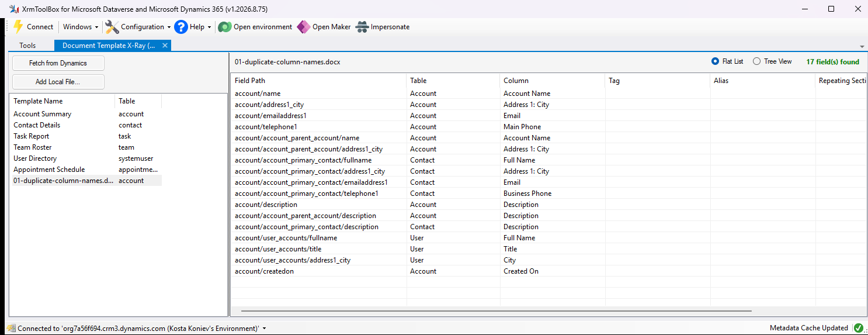Click the Connect lightning bolt icon
Screen dimensions: 868x335
click(18, 27)
